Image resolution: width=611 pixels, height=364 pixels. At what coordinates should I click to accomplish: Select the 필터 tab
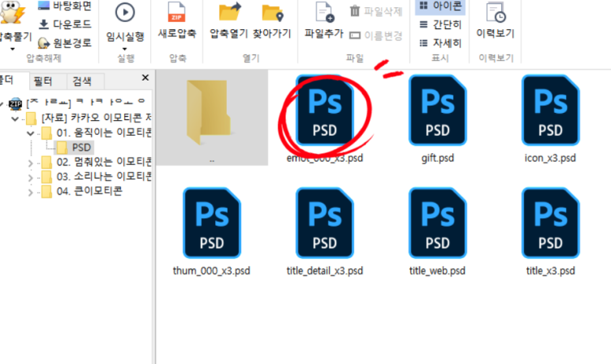click(x=43, y=81)
